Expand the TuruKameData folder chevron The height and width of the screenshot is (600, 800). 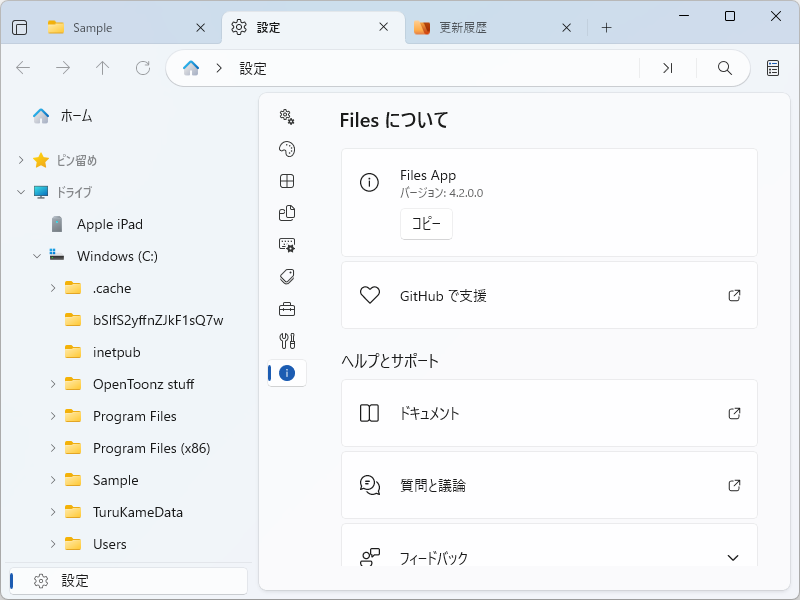click(x=53, y=512)
